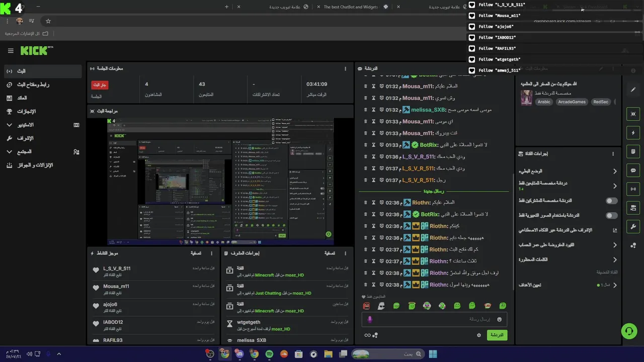
Task: Expand slow mode (الوضع البطيء) setting
Action: click(x=568, y=171)
